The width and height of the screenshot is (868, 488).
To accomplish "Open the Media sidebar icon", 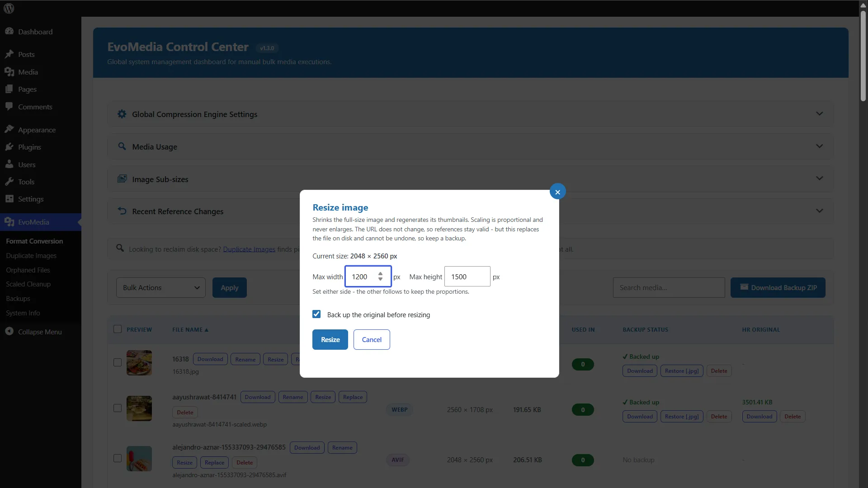I will (x=9, y=71).
